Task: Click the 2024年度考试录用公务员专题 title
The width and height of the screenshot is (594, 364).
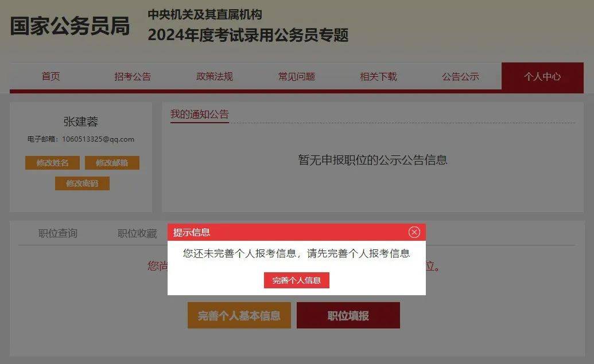Action: click(x=248, y=35)
